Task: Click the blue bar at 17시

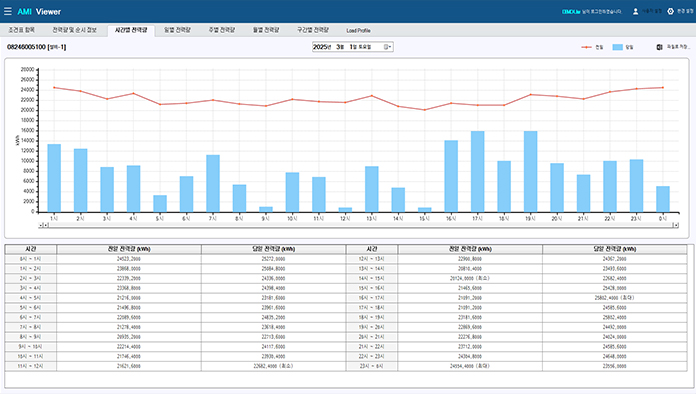Action: click(478, 171)
